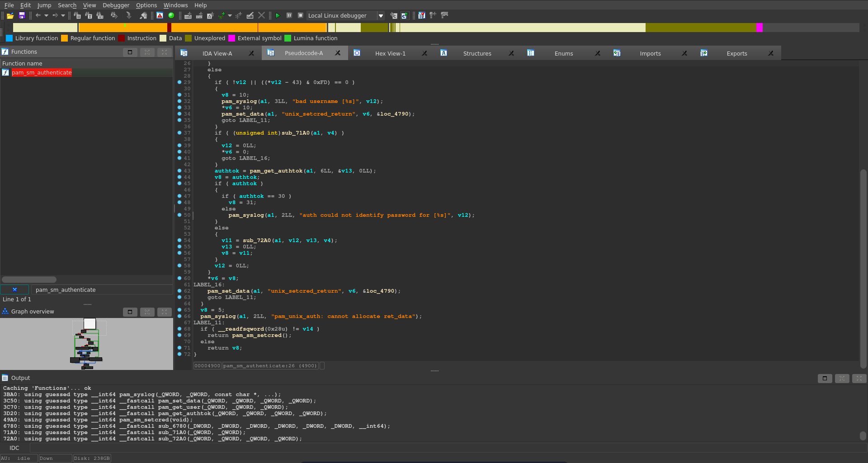This screenshot has height=463, width=868.
Task: Start the debugger process with green play
Action: point(278,16)
